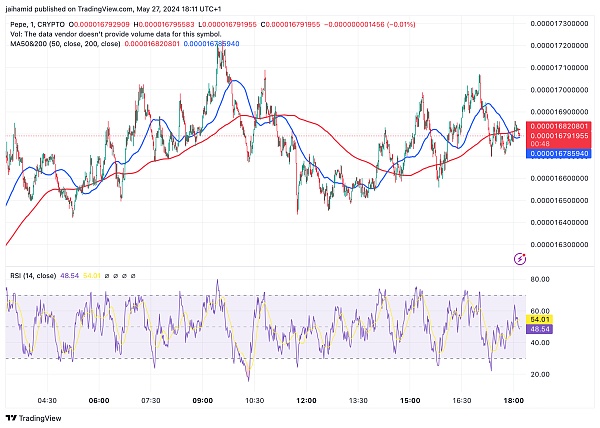
Task: Click the RSI 80.00 axis level
Action: tap(541, 281)
